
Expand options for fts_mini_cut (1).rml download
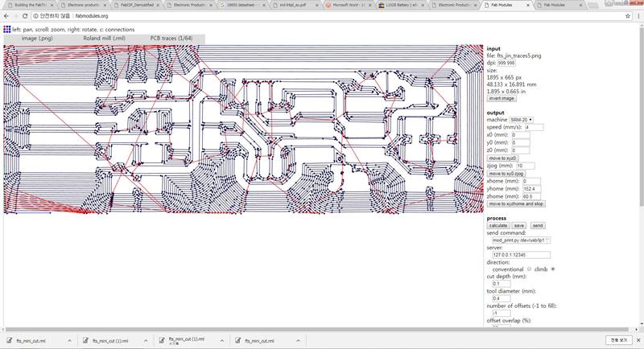146,340
